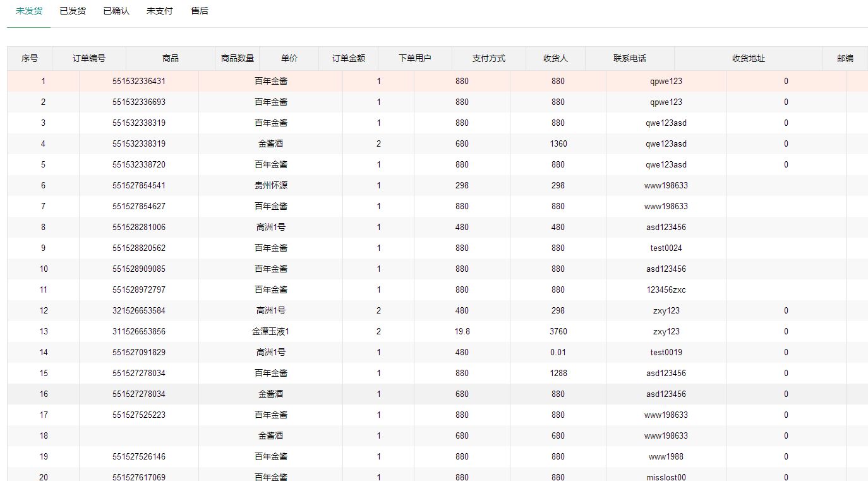Click the 金潭玉液1 product cell

(x=271, y=332)
